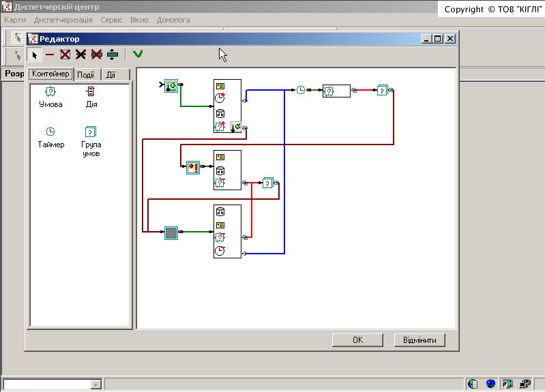Screen dimensions: 545x392
Task: Open the dropdown in bottom status bar
Action: pos(95,385)
